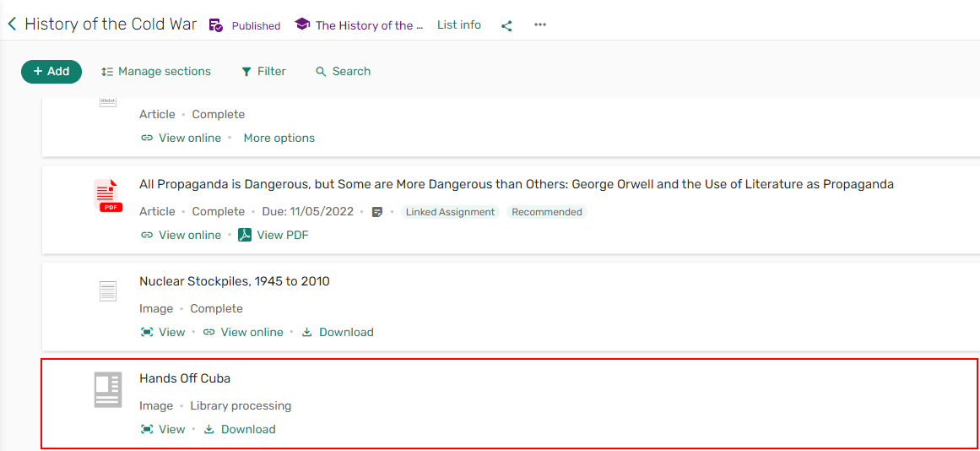Screen dimensions: 980x451
Task: Download the Nuclear Stockpiles image
Action: [x=338, y=332]
